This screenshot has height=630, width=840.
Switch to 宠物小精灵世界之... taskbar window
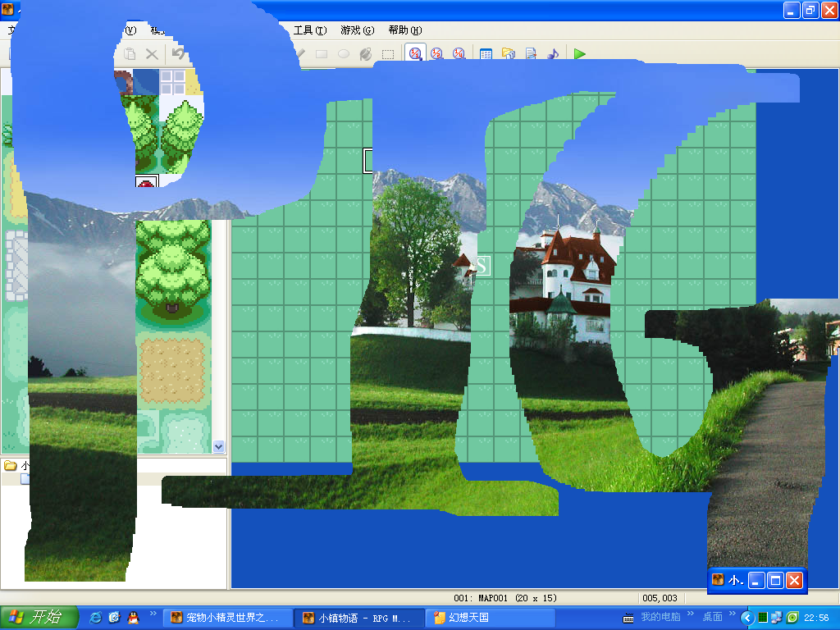227,618
